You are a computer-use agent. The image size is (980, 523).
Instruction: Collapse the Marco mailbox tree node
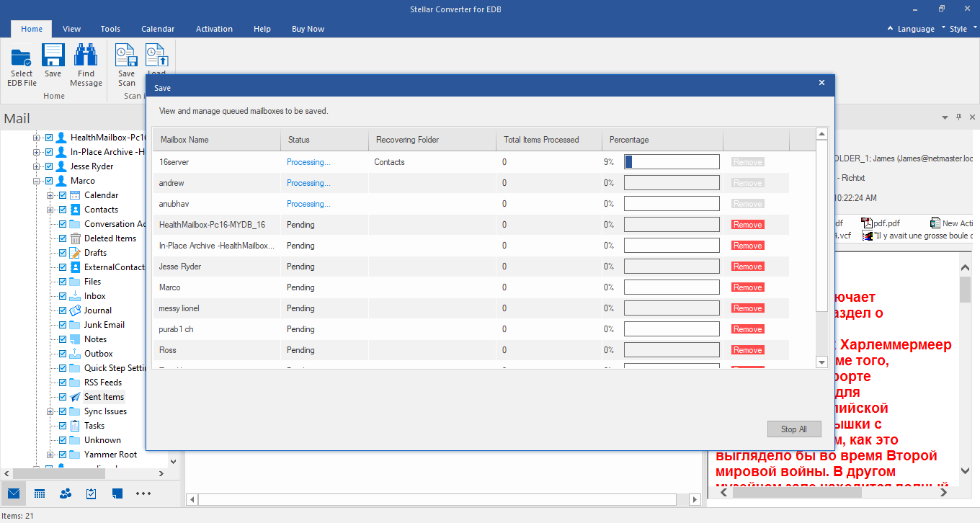36,181
